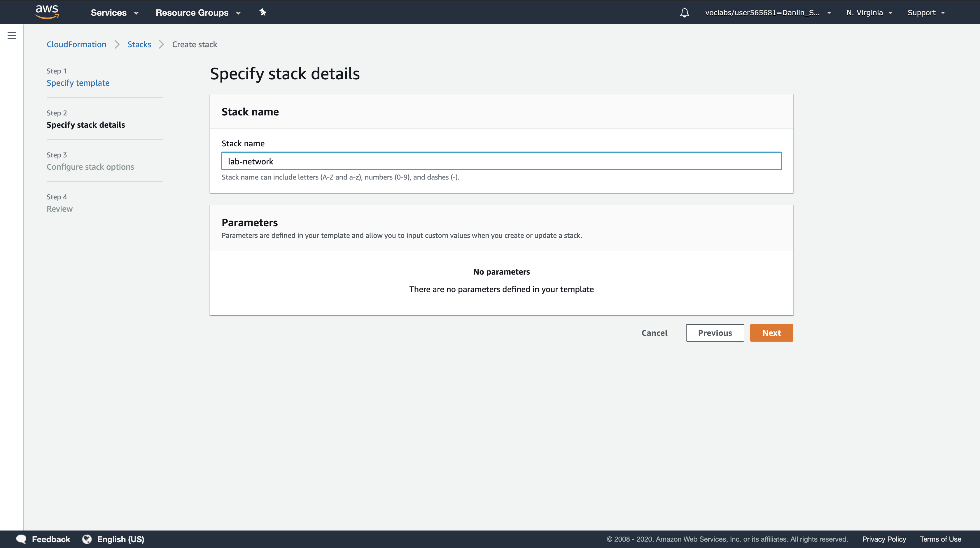Viewport: 980px width, 548px height.
Task: Expand the Services dropdown menu
Action: click(114, 13)
